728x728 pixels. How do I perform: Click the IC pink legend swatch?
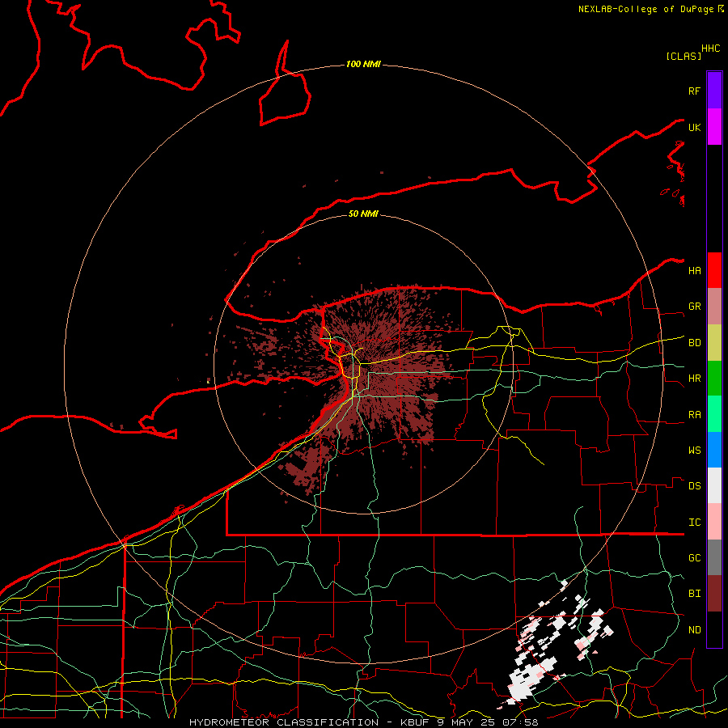tap(714, 522)
